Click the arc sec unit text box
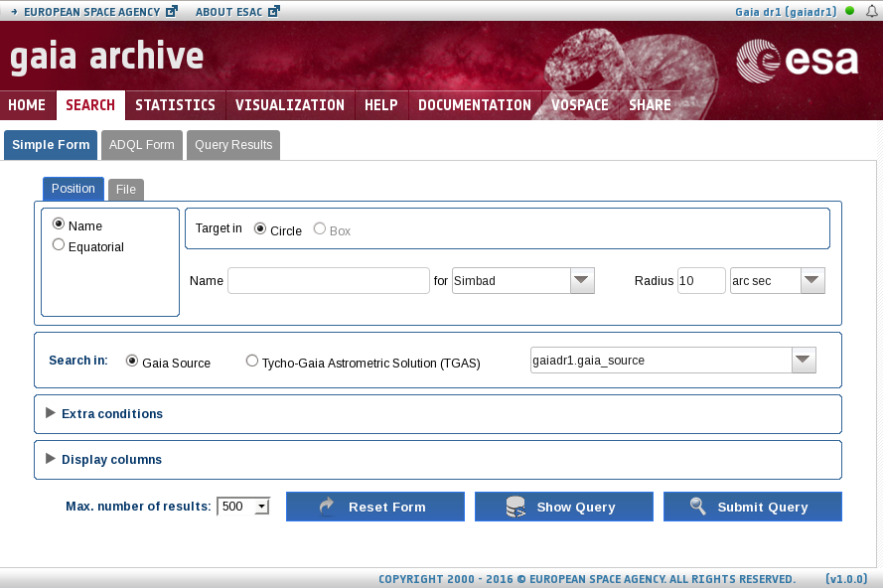The width and height of the screenshot is (883, 588). (766, 280)
